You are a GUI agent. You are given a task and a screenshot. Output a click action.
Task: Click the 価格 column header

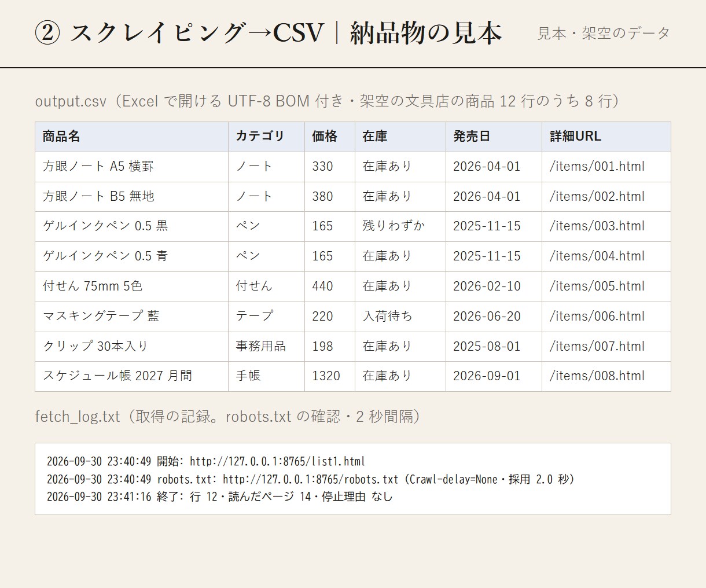click(x=330, y=137)
